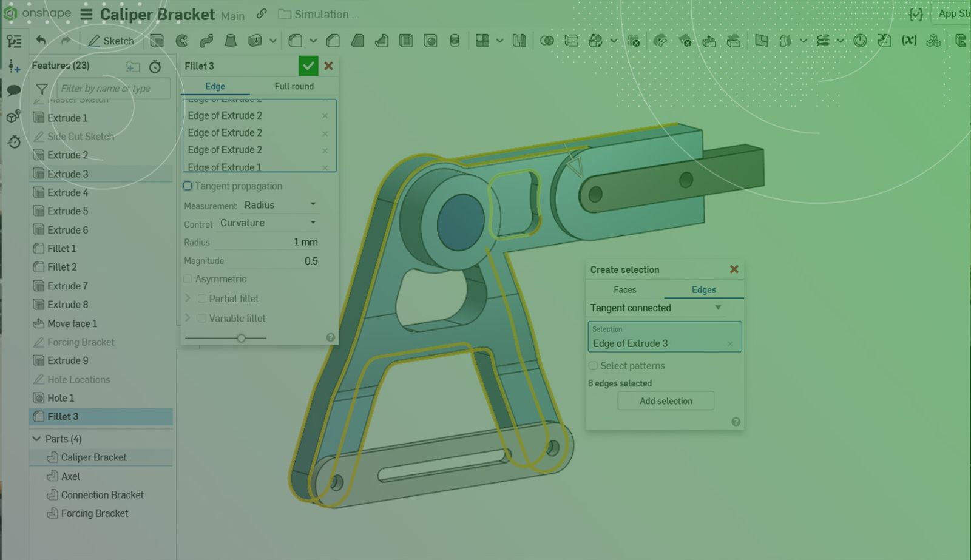Screen dimensions: 971x560
Task: Accept Fillet 3 with green checkmark
Action: pos(308,66)
